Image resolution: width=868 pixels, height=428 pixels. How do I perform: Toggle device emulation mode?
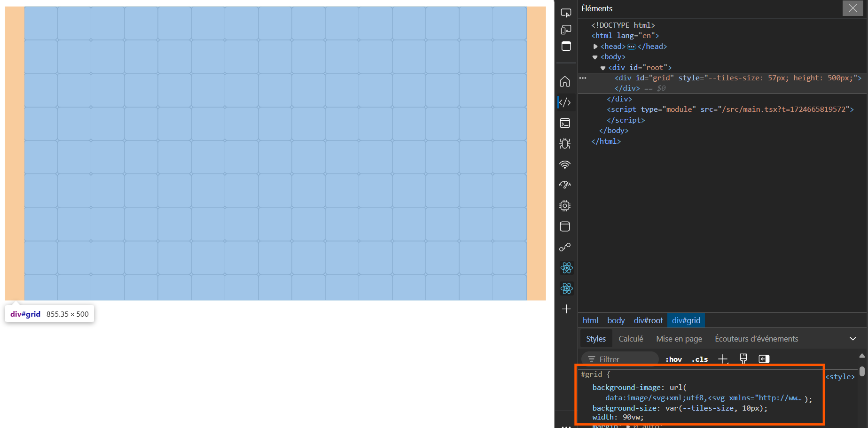pos(566,30)
